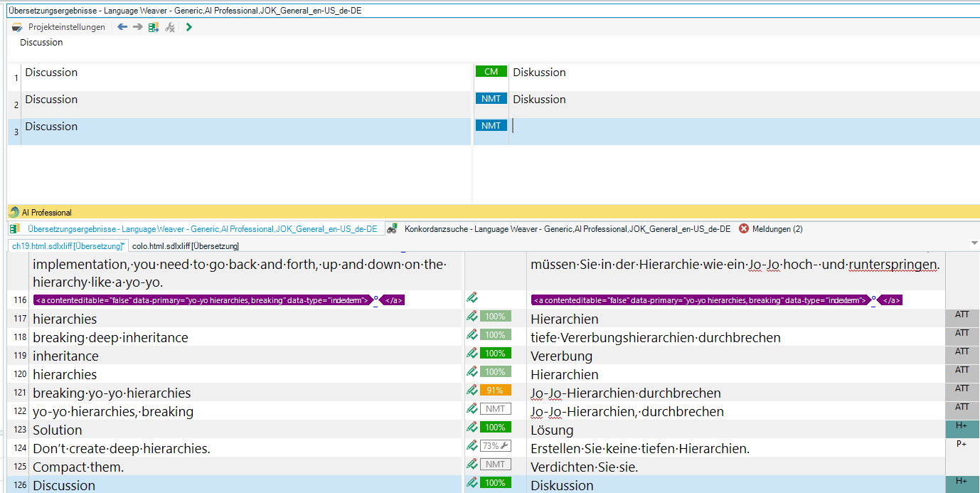Switch to the Konkordanzsuche tab
980x493 pixels.
tap(566, 229)
